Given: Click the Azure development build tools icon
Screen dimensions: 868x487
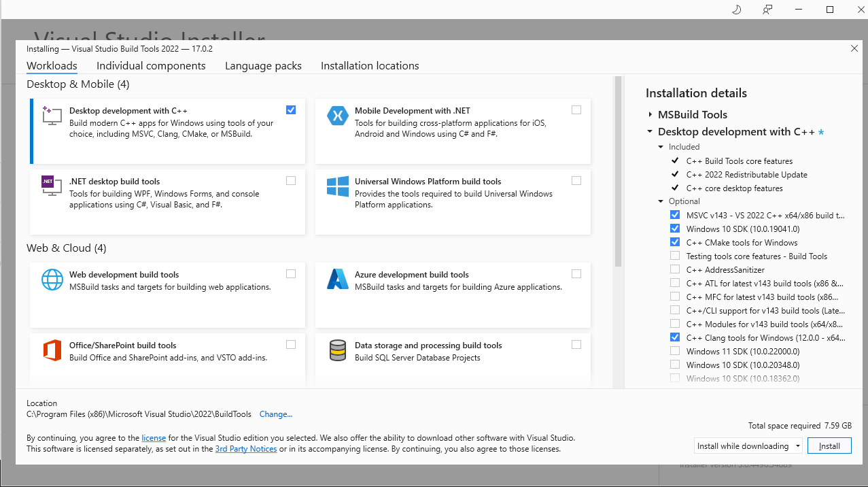Looking at the screenshot, I should click(338, 279).
